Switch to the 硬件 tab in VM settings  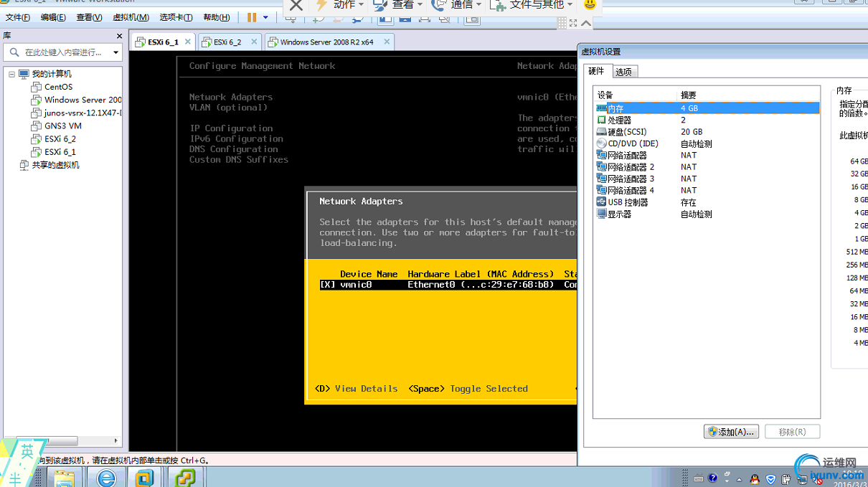tap(597, 71)
